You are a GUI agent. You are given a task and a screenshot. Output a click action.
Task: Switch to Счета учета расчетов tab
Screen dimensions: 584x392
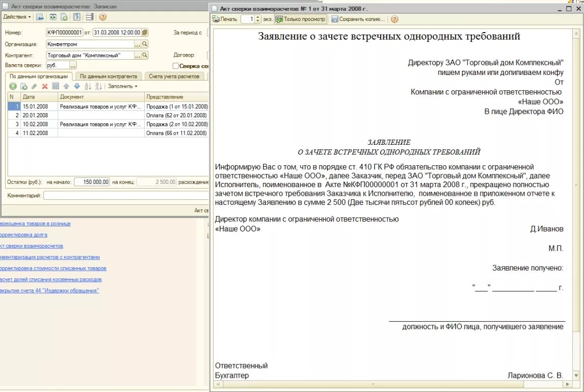click(x=174, y=76)
